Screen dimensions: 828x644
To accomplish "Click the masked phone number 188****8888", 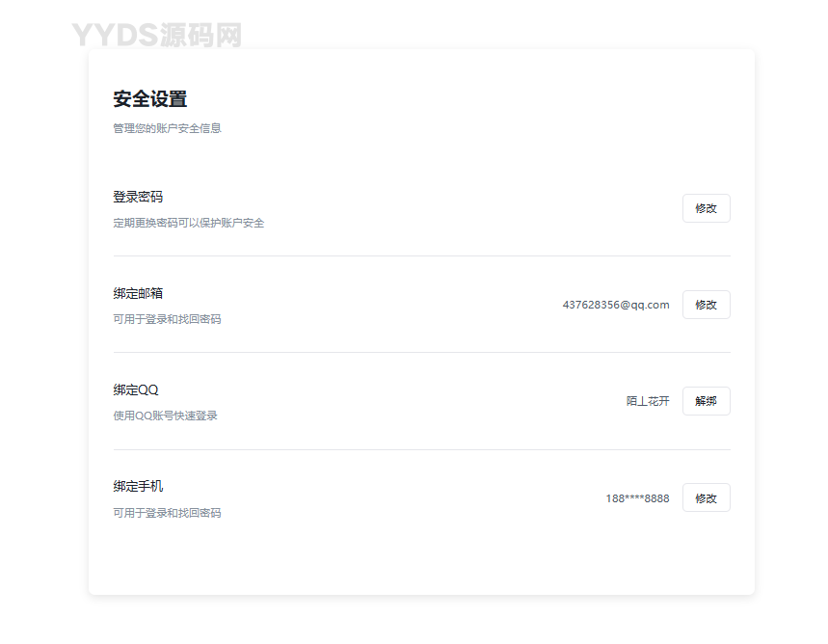I will 636,497.
